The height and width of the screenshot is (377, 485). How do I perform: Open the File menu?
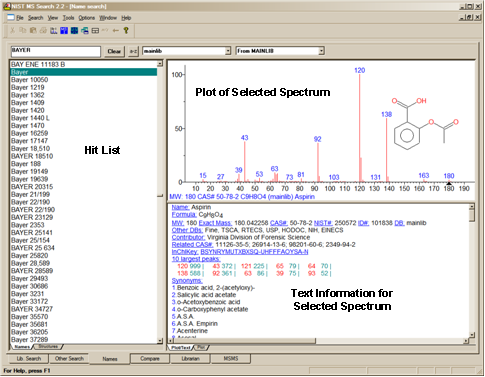click(20, 18)
